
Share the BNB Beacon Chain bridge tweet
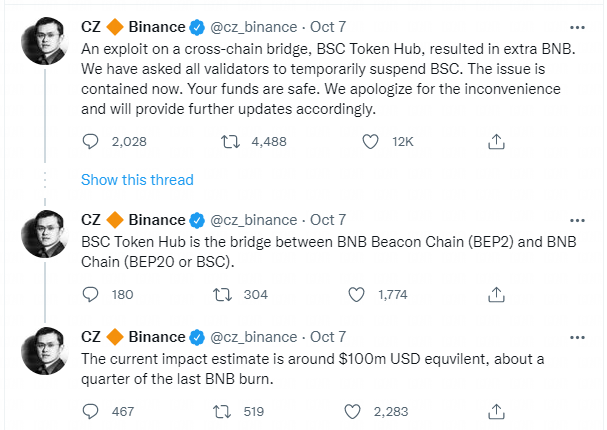point(495,294)
